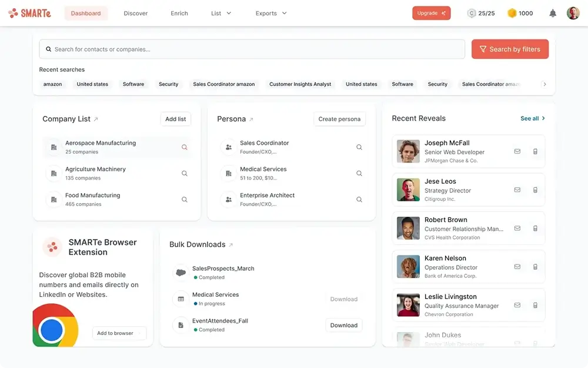
Task: Open Bulk Downloads via arrow icon
Action: click(x=230, y=245)
